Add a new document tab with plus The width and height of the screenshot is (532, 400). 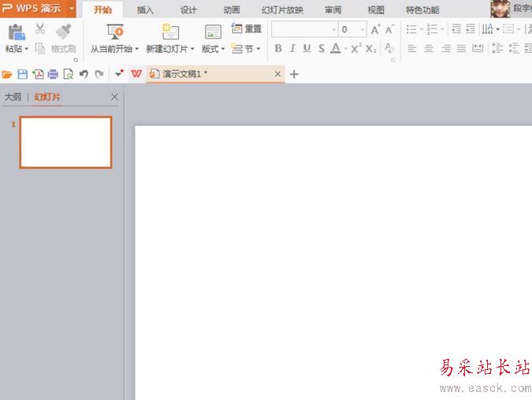click(294, 74)
